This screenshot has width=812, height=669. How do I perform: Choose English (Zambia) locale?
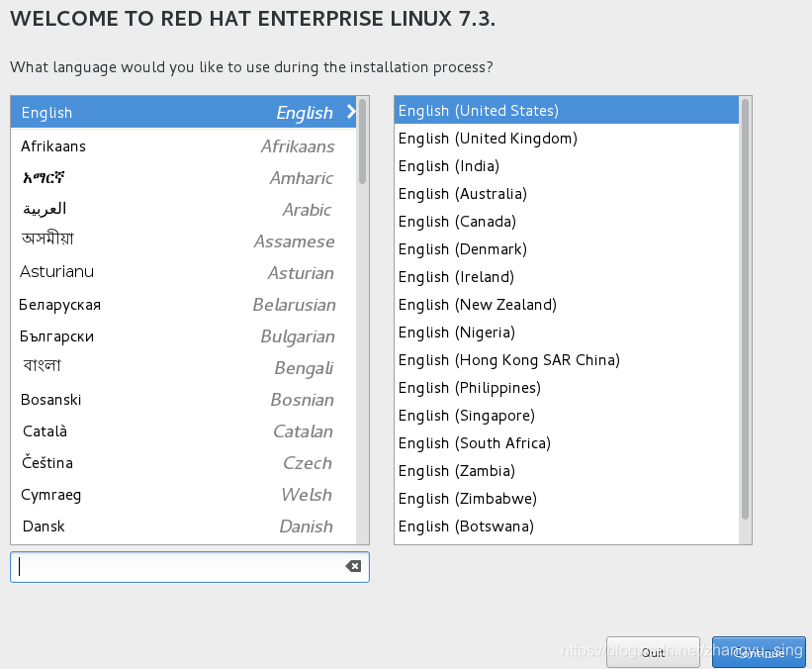[567, 471]
